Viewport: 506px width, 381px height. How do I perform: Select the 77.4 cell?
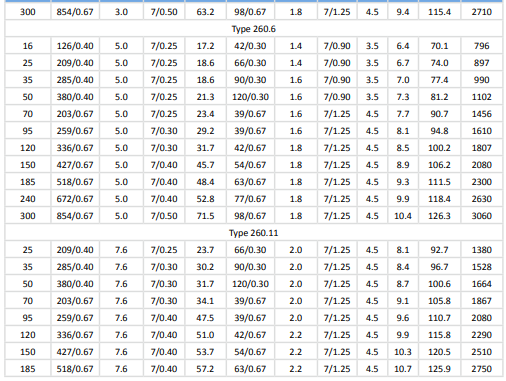coord(439,80)
